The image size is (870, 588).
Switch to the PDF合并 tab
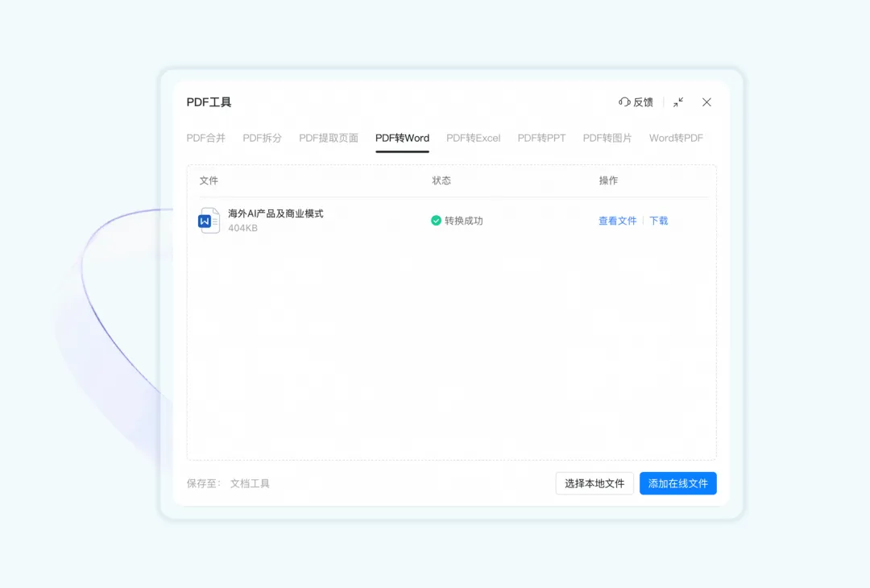(206, 138)
